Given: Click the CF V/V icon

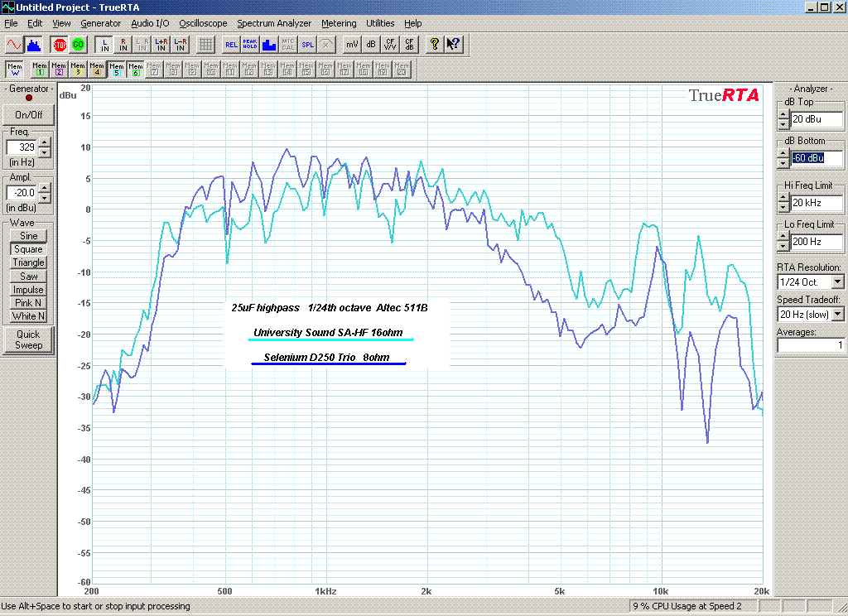Looking at the screenshot, I should (x=390, y=45).
